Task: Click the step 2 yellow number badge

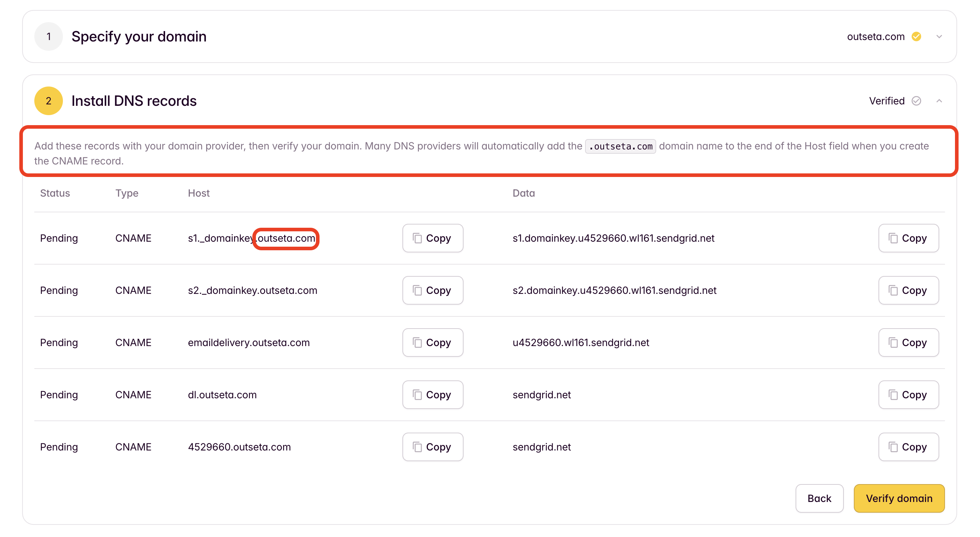Action: [48, 101]
